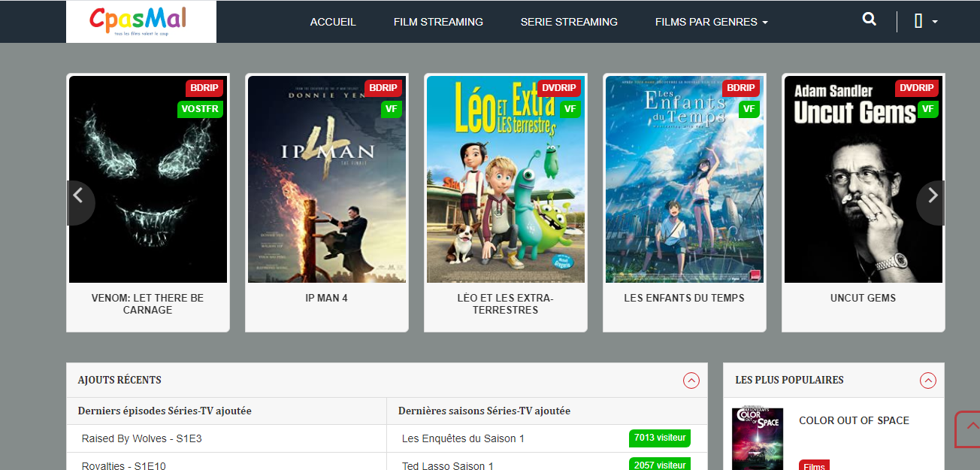The image size is (980, 470).
Task: Open the search magnifier icon
Action: pos(870,20)
